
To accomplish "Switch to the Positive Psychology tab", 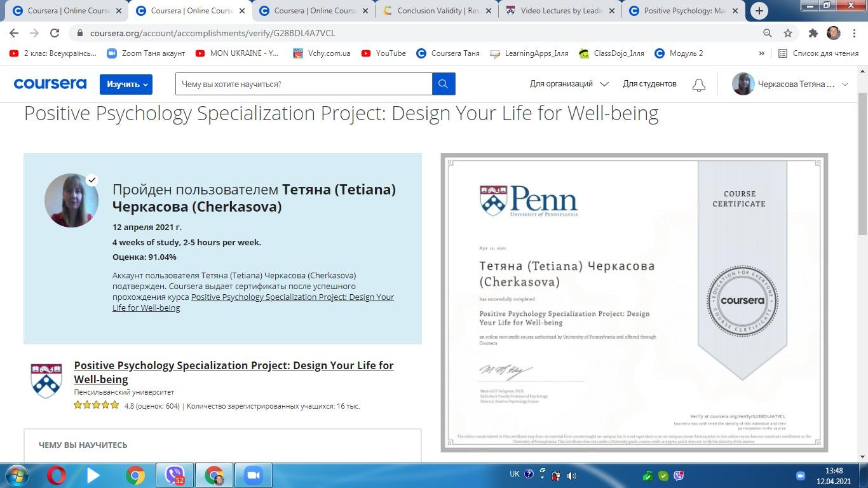I will pyautogui.click(x=684, y=11).
